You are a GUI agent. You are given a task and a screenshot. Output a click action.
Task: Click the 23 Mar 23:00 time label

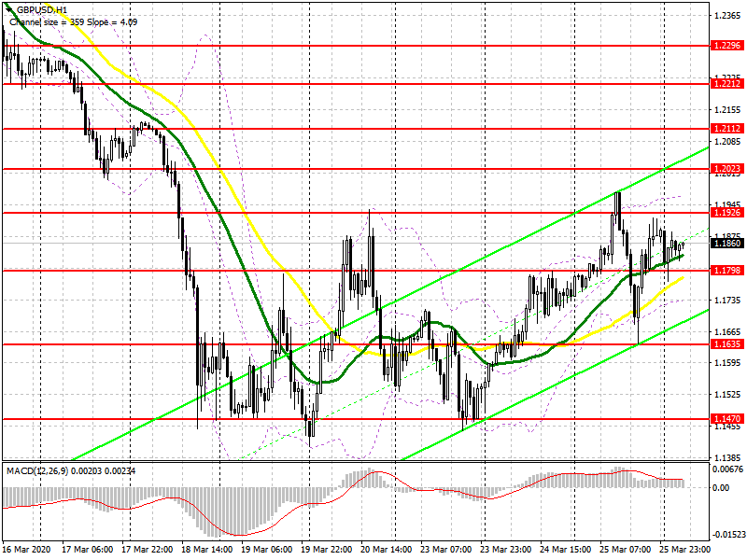tap(506, 549)
